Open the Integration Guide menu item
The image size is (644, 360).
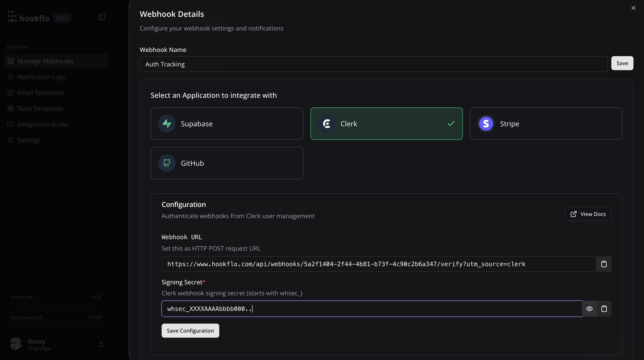pos(42,124)
